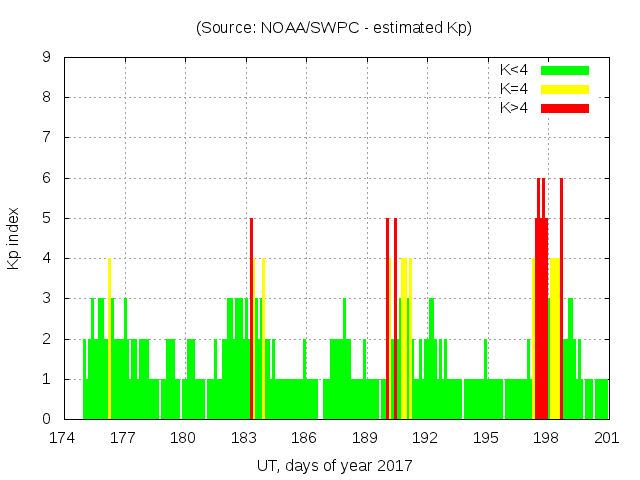Image resolution: width=640 pixels, height=480 pixels.
Task: Click the green K<4 legend swatch
Action: coord(565,70)
